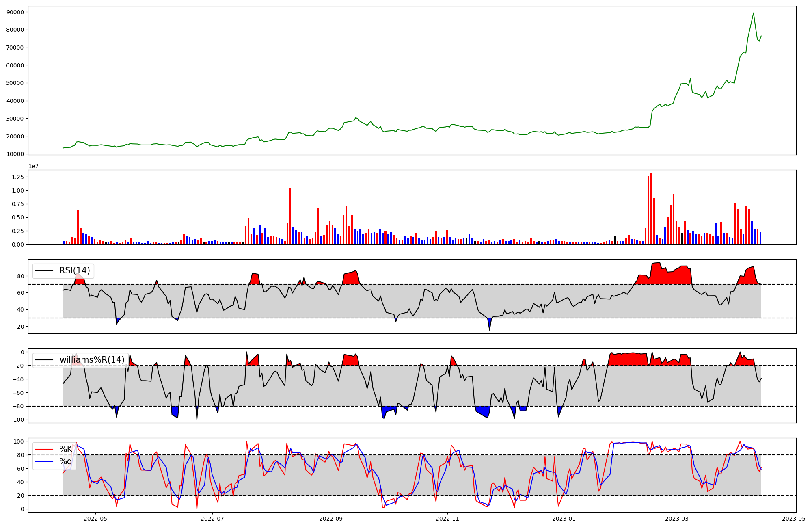Click the red %K legend line sample
Image resolution: width=812 pixels, height=528 pixels.
44,449
